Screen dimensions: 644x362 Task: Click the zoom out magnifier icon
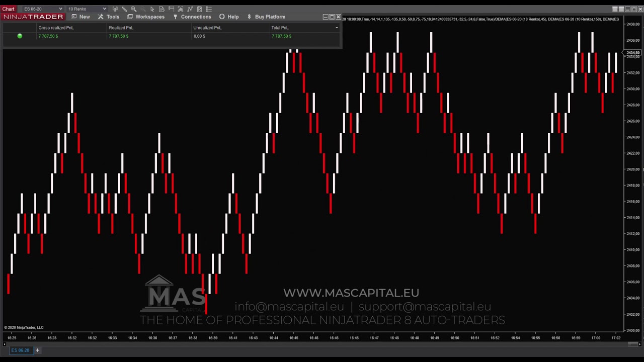(x=143, y=9)
